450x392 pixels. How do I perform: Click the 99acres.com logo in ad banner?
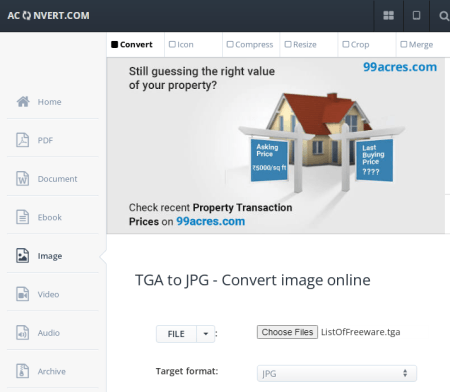(x=400, y=67)
